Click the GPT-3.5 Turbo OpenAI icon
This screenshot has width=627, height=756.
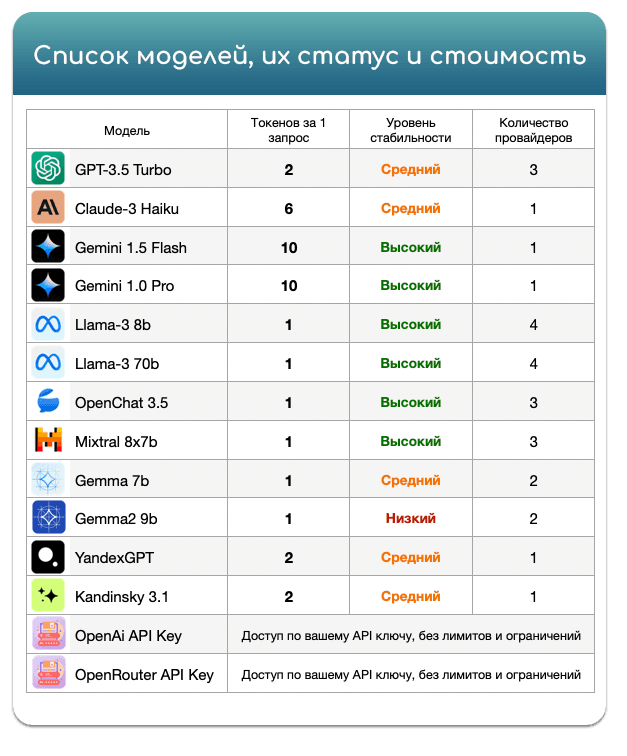tap(48, 169)
